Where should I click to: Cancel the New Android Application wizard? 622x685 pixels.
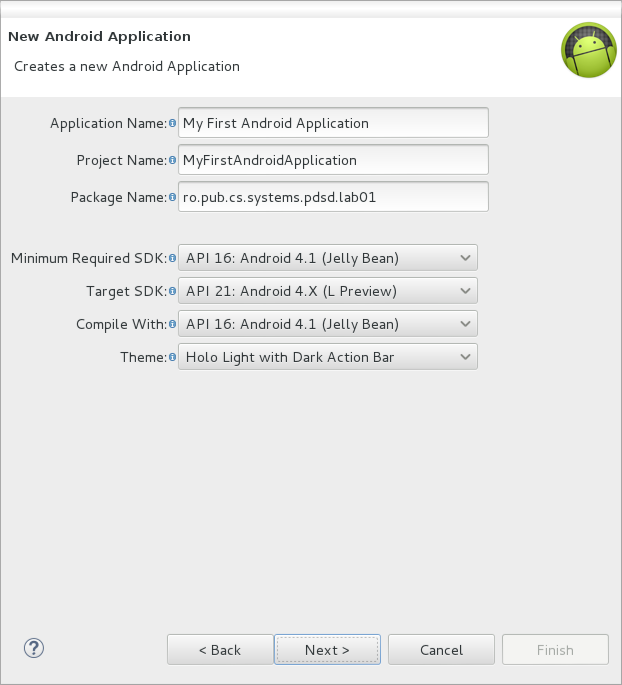(441, 650)
